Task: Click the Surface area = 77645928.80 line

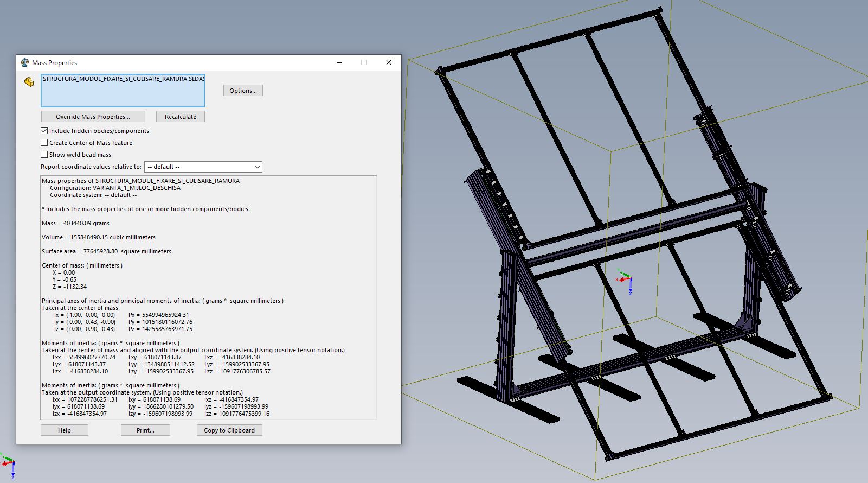Action: tap(107, 251)
